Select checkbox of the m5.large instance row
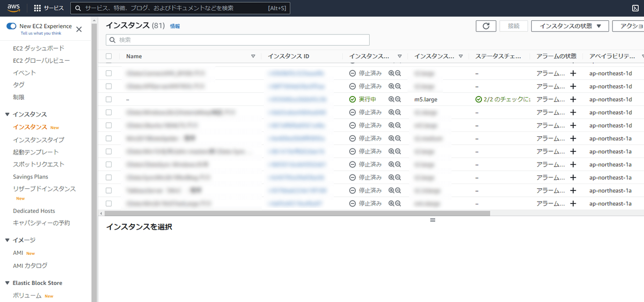This screenshot has width=644, height=302. [x=109, y=99]
